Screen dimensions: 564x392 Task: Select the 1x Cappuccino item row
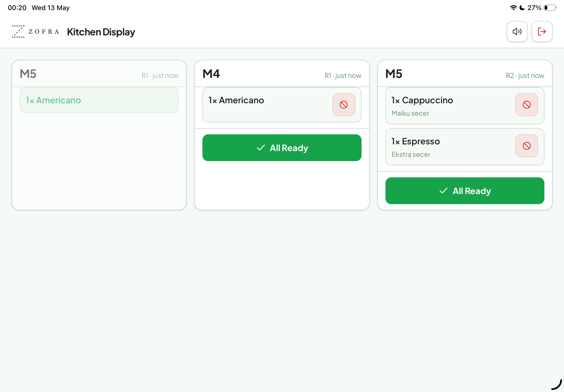(465, 106)
